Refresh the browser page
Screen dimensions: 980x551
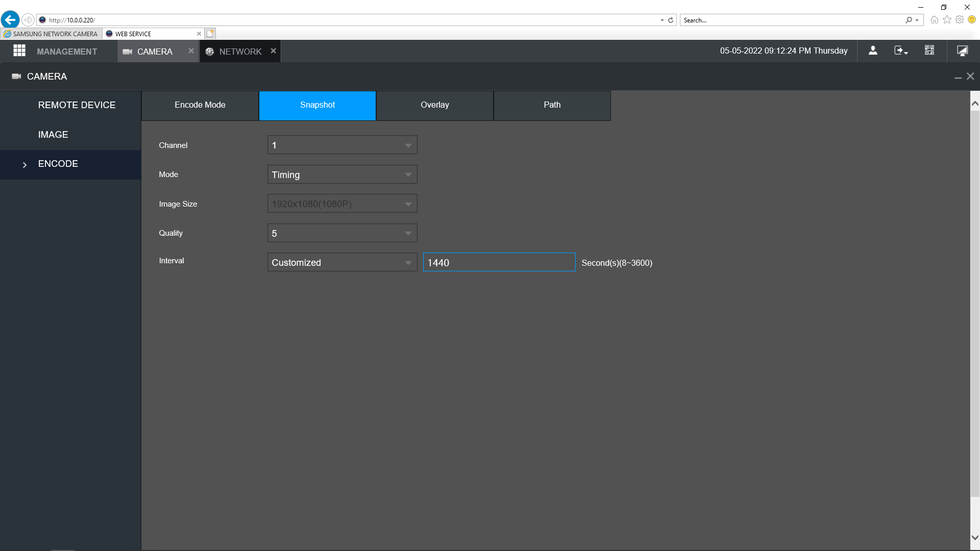[x=671, y=20]
